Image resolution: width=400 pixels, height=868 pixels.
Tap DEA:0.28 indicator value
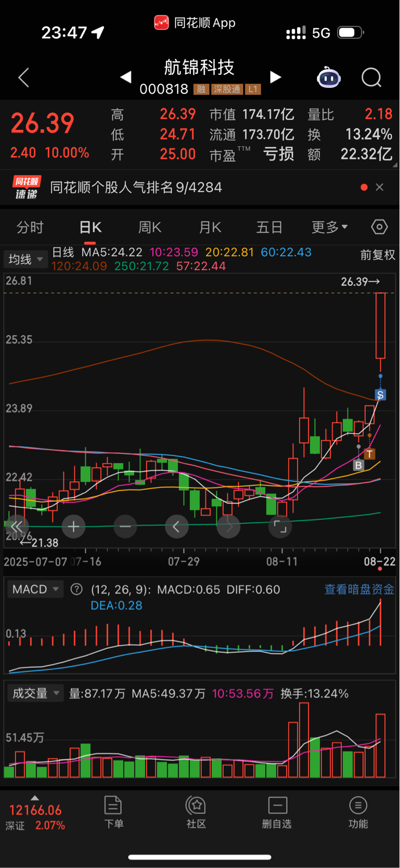point(117,606)
